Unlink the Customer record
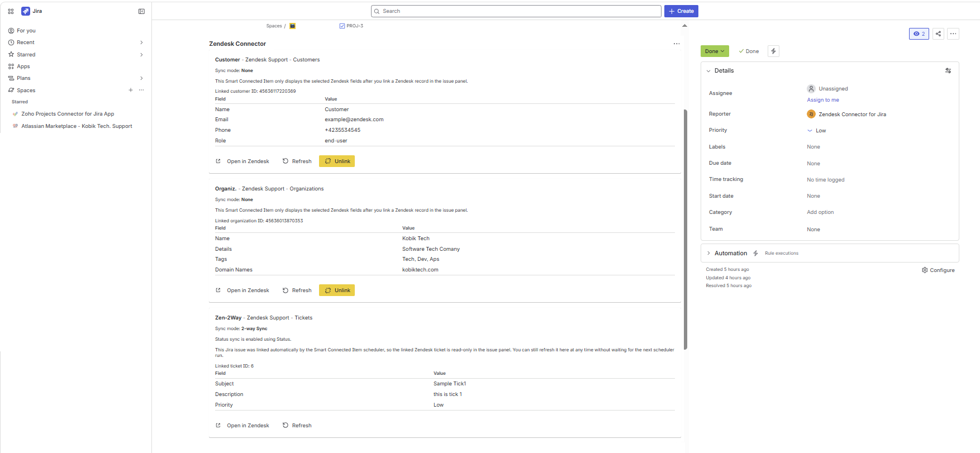The image size is (980, 453). tap(337, 161)
